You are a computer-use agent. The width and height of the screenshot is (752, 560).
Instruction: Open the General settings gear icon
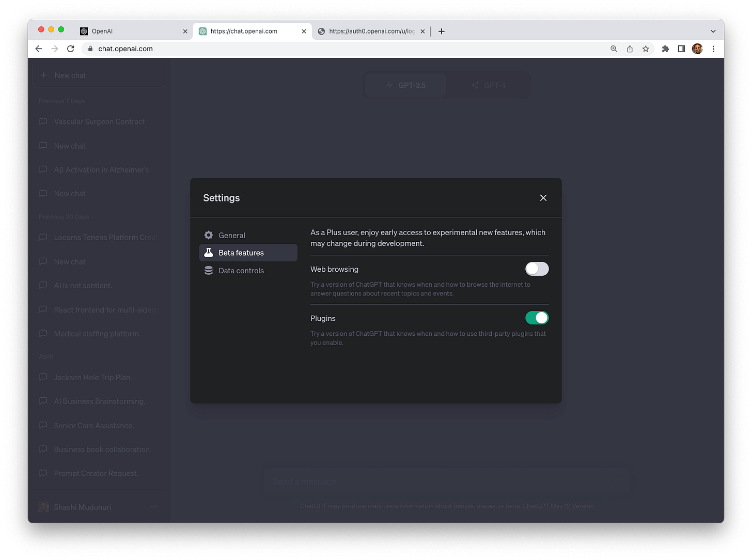pyautogui.click(x=208, y=235)
